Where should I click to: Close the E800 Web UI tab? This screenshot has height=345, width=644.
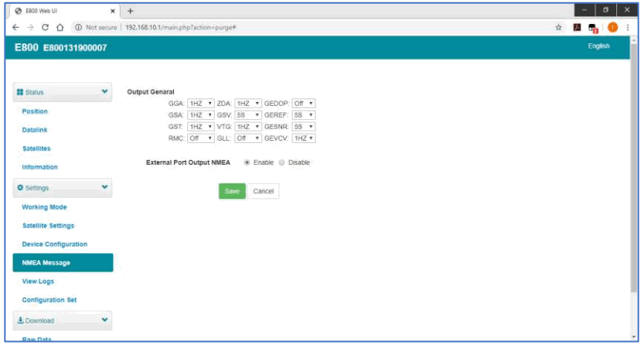pyautogui.click(x=113, y=11)
